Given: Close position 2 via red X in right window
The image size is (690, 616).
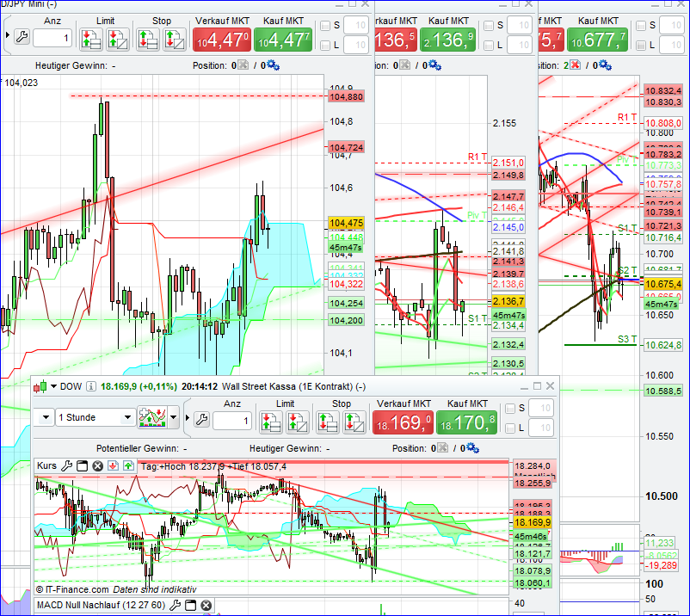Looking at the screenshot, I should pyautogui.click(x=575, y=65).
